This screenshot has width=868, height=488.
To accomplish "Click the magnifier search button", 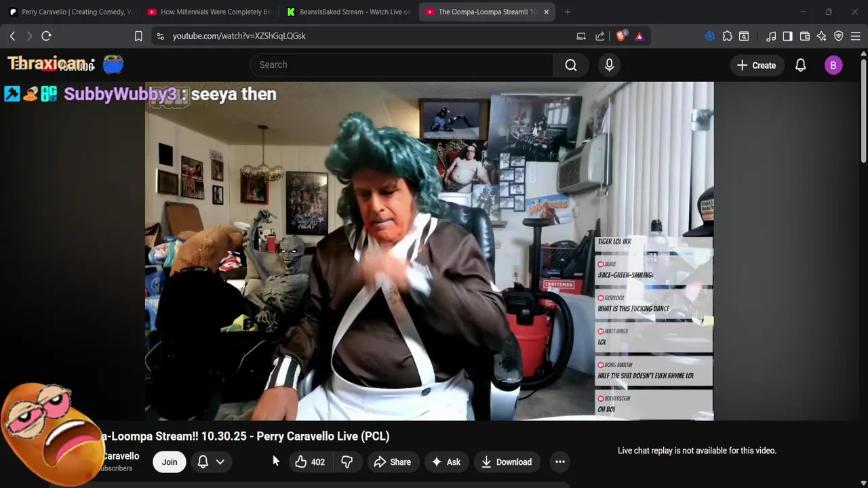I will [571, 65].
